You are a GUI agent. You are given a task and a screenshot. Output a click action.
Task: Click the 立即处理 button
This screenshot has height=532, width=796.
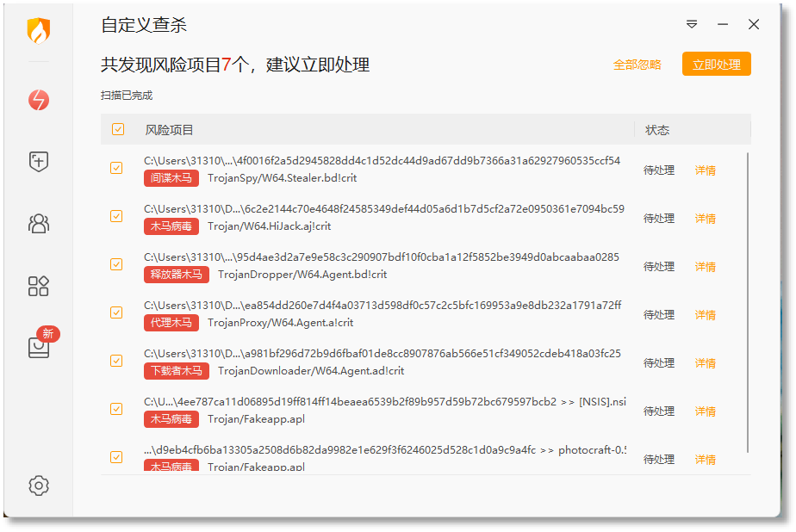tap(716, 64)
